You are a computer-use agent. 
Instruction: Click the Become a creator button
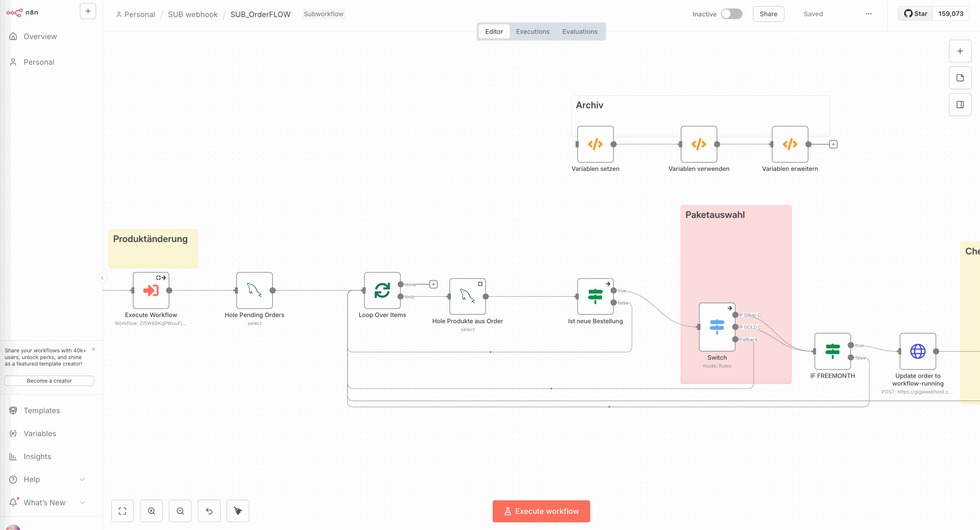[x=49, y=381]
